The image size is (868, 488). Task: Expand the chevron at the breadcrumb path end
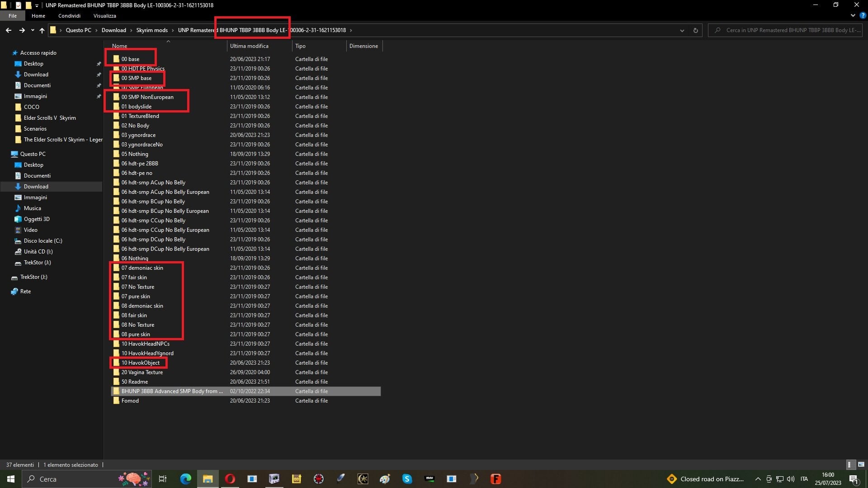point(351,30)
